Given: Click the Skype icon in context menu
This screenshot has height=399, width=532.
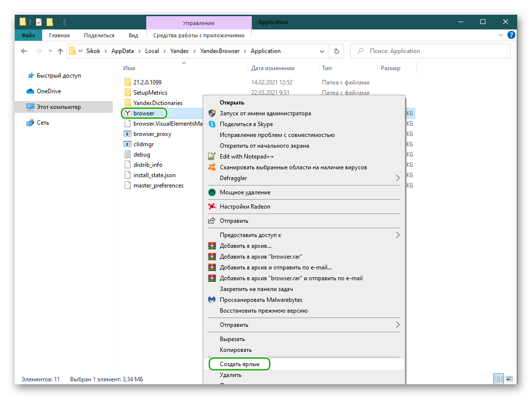Looking at the screenshot, I should coord(212,124).
